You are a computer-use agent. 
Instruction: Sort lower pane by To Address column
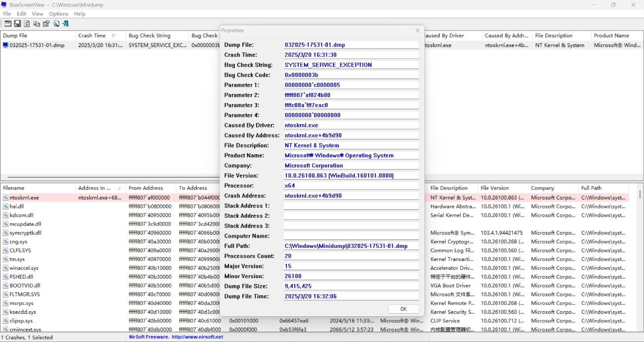198,188
